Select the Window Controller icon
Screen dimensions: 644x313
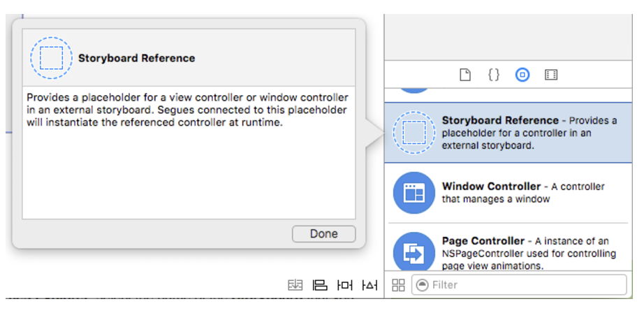(414, 193)
